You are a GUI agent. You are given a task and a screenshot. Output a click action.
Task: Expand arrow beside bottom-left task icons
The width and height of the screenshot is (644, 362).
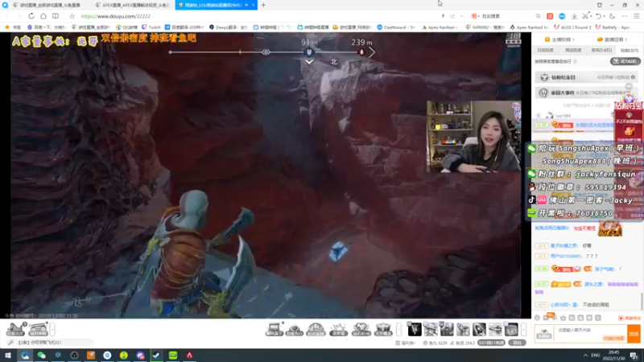(x=52, y=329)
